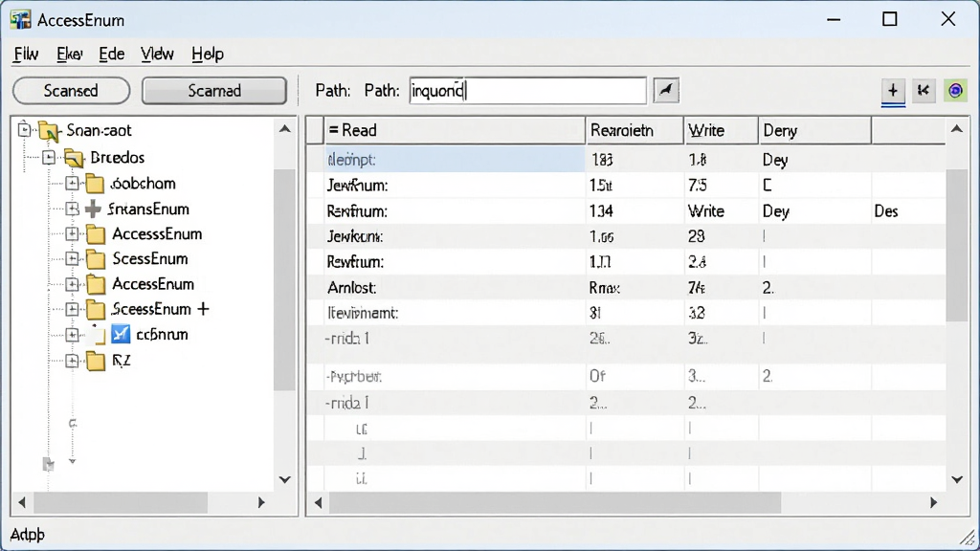
Task: Click the Scansed button
Action: tap(71, 91)
